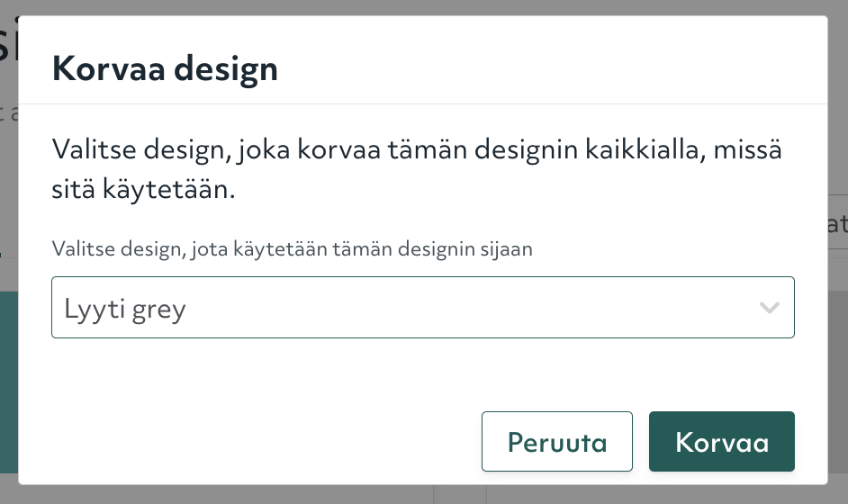Click the label "Valitse design, jota käytetään tämän designin sijaan"

292,249
